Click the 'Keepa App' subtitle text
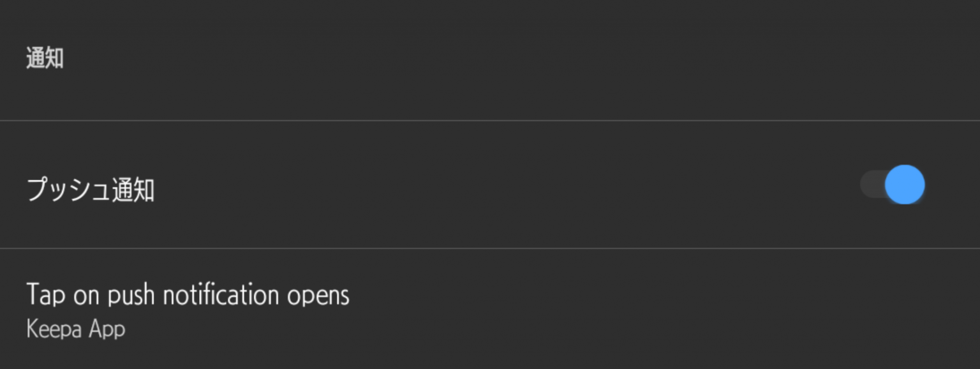Image resolution: width=980 pixels, height=369 pixels. tap(76, 329)
